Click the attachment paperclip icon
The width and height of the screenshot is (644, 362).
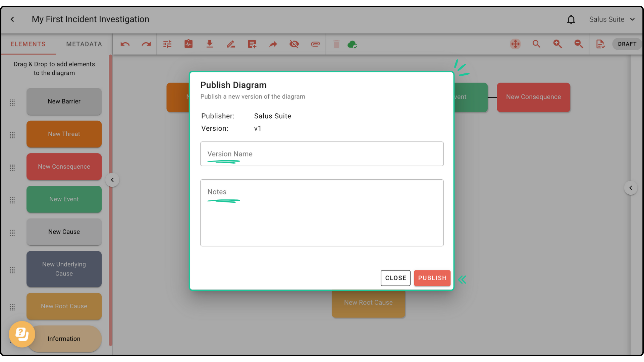[x=315, y=44]
